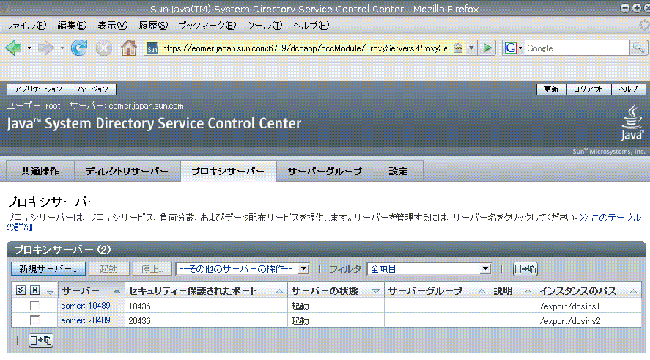Click the Sun site favicon in address bar
Image resolution: width=650 pixels, height=360 pixels.
(153, 49)
